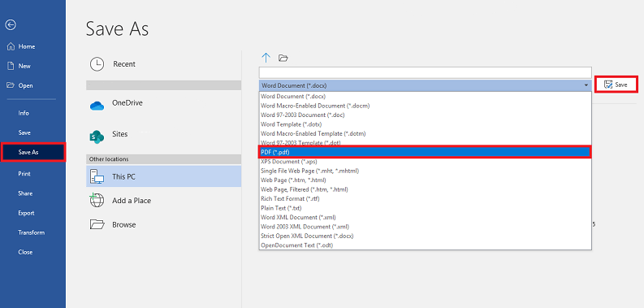Open the Info menu item
Image resolution: width=644 pixels, height=308 pixels.
pyautogui.click(x=24, y=113)
